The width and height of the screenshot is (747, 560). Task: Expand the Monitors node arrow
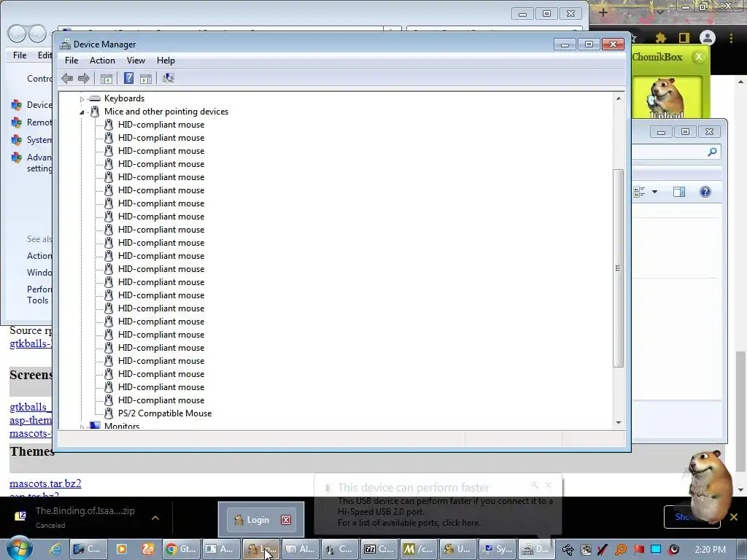(82, 427)
